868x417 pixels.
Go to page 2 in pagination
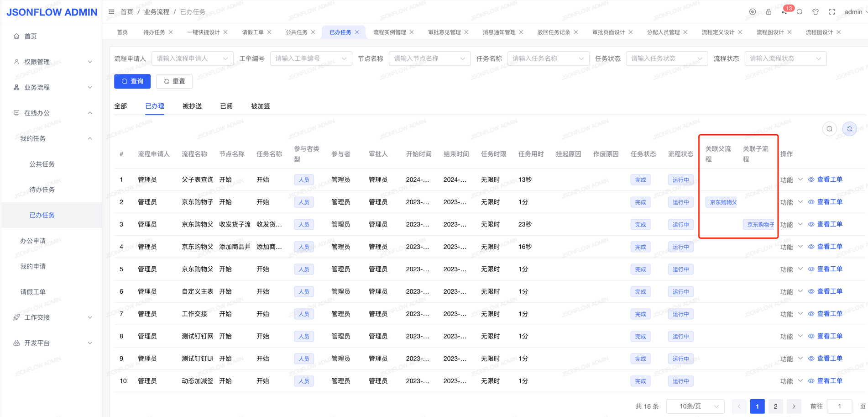pos(775,406)
